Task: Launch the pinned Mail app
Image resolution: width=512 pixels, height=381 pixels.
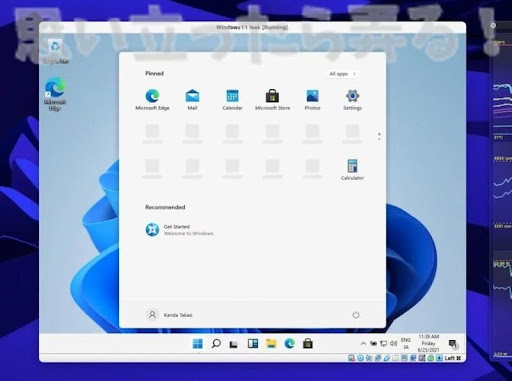Action: [192, 99]
